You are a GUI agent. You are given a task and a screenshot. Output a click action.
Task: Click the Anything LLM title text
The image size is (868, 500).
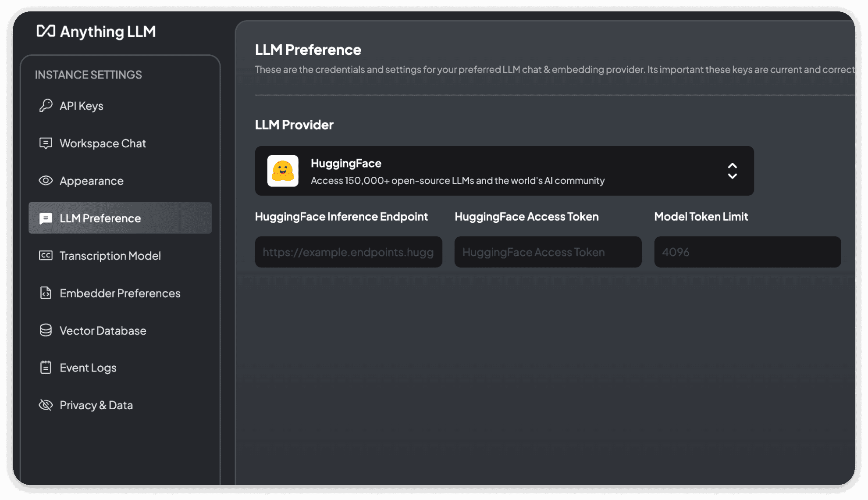[x=108, y=32]
